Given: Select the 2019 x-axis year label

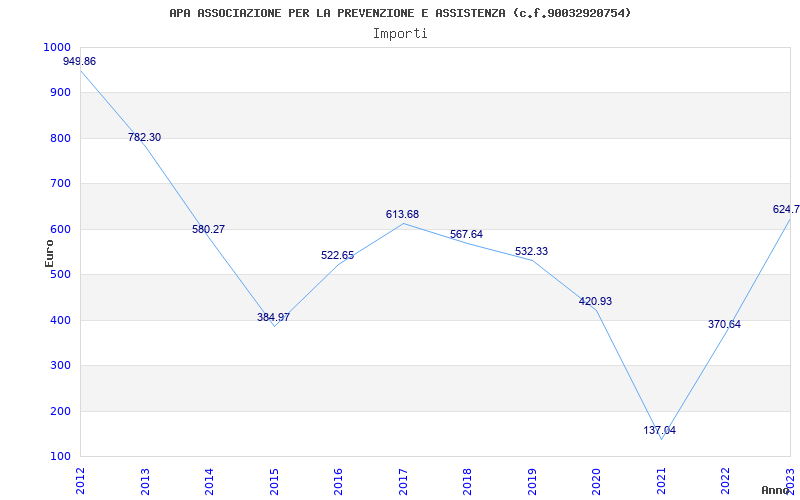Looking at the screenshot, I should point(532,479).
